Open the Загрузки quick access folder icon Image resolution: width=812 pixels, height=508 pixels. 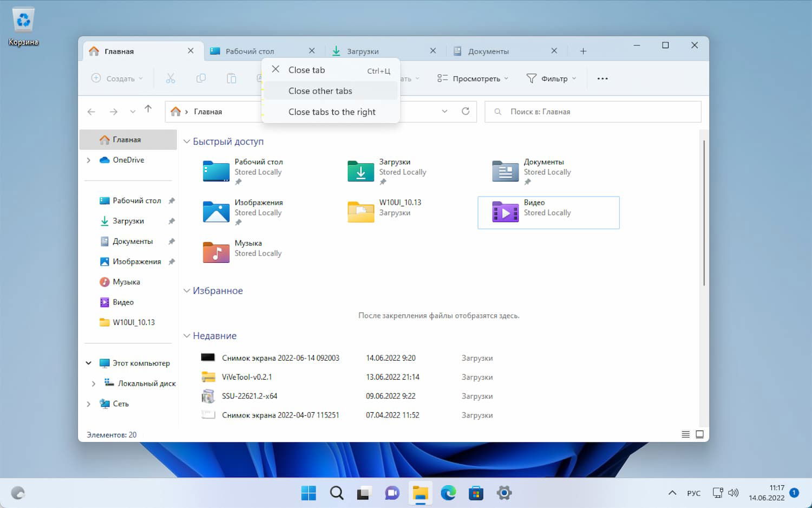(x=361, y=171)
